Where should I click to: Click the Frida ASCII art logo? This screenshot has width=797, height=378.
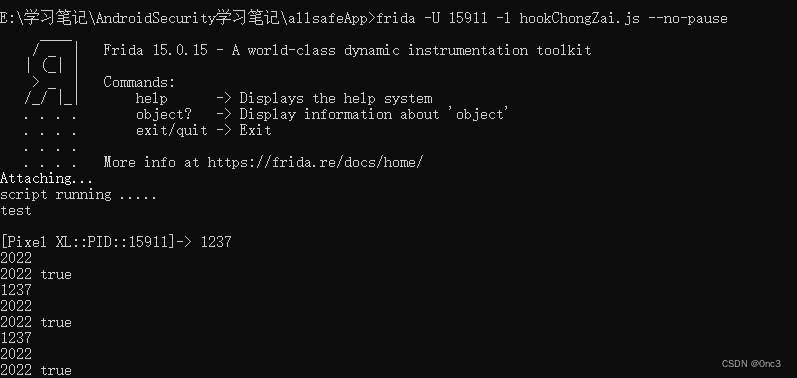click(x=51, y=76)
